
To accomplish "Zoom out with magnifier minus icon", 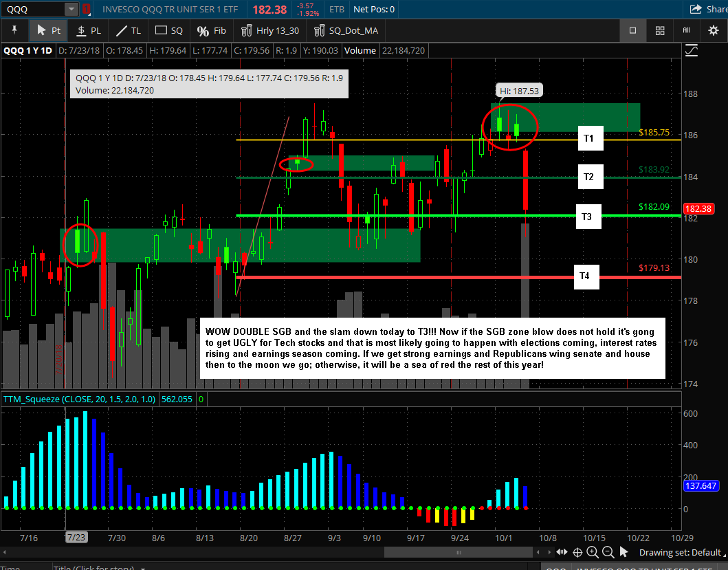I will 608,552.
